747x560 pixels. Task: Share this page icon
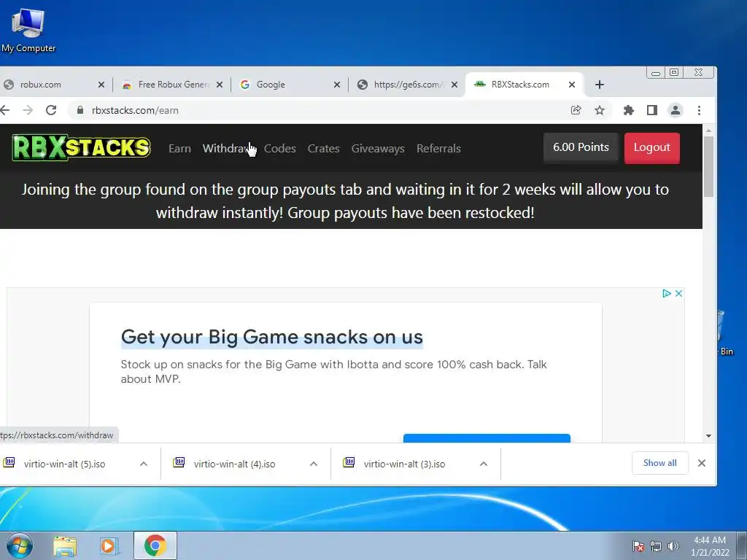point(576,111)
